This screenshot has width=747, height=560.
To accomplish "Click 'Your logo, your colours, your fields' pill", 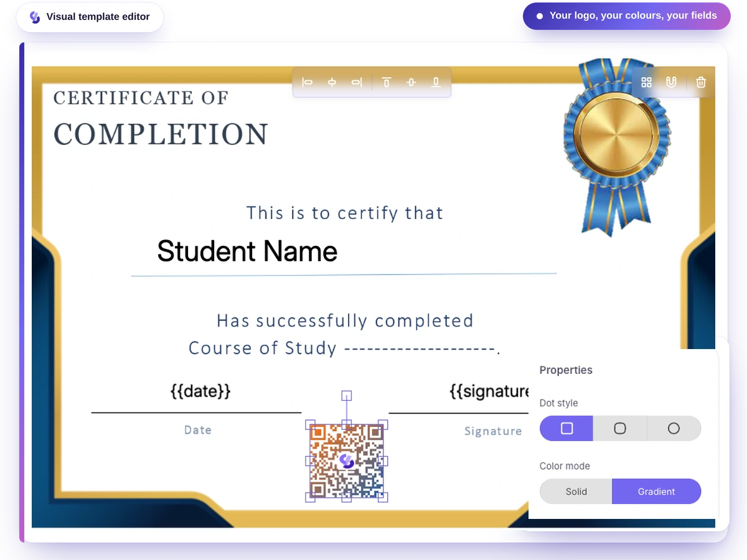I will pyautogui.click(x=627, y=16).
